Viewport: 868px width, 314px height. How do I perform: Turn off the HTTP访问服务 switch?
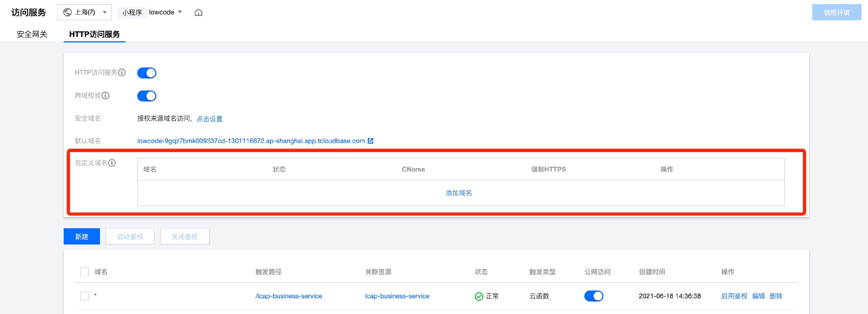pyautogui.click(x=147, y=73)
